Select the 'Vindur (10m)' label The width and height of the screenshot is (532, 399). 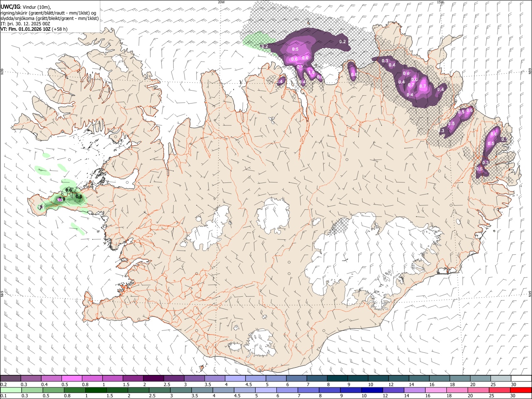tap(37, 7)
